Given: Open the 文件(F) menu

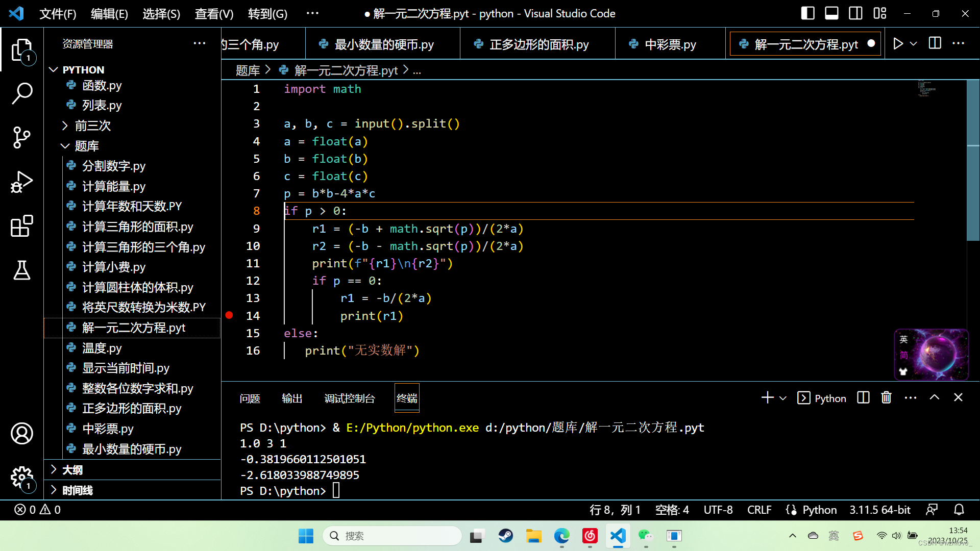Looking at the screenshot, I should pyautogui.click(x=58, y=14).
